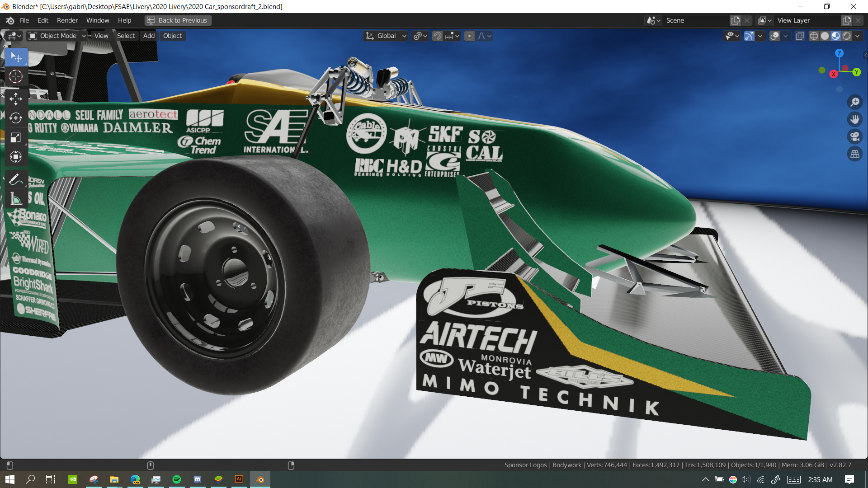Screen dimensions: 868x488
Task: Click the X axis on navigation gizmo
Action: click(834, 74)
